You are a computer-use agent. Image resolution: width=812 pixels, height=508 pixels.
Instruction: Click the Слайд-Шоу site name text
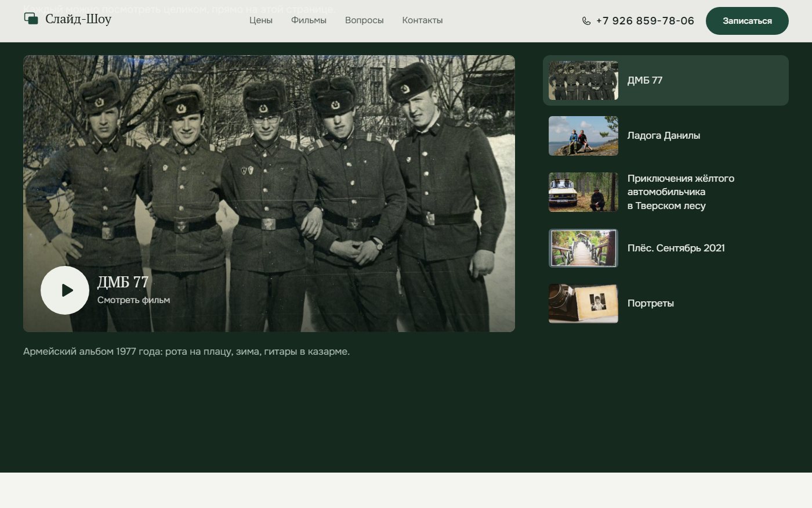coord(78,19)
